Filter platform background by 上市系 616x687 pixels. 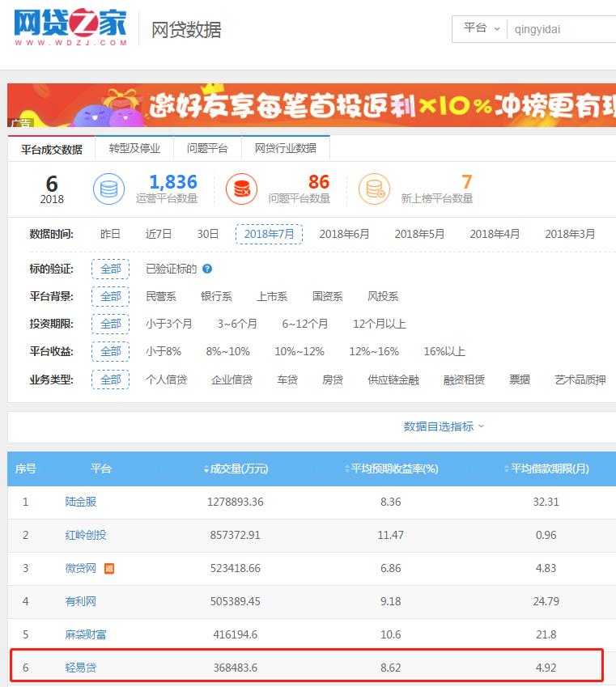click(272, 297)
